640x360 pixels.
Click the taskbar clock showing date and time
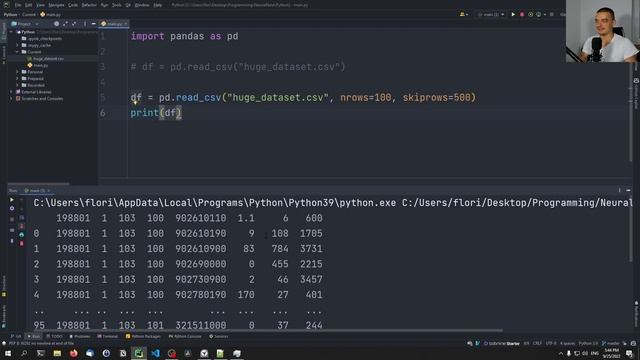(x=611, y=353)
